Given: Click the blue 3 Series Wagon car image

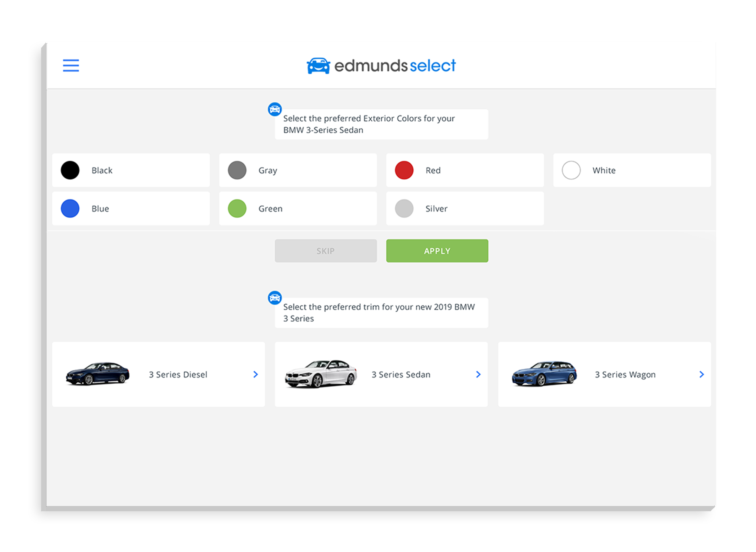Looking at the screenshot, I should tap(544, 374).
